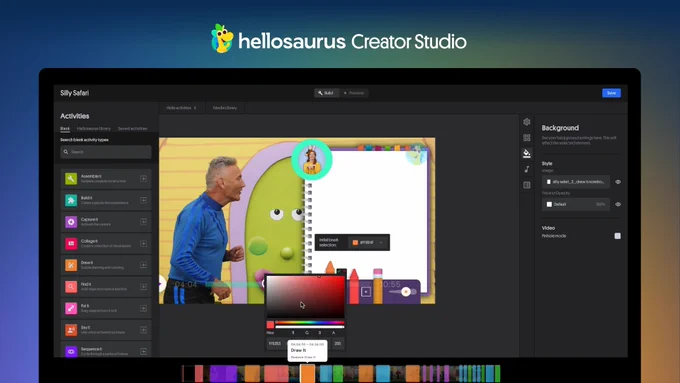Click the Silly Safari project title
680x383 pixels.
(x=75, y=93)
